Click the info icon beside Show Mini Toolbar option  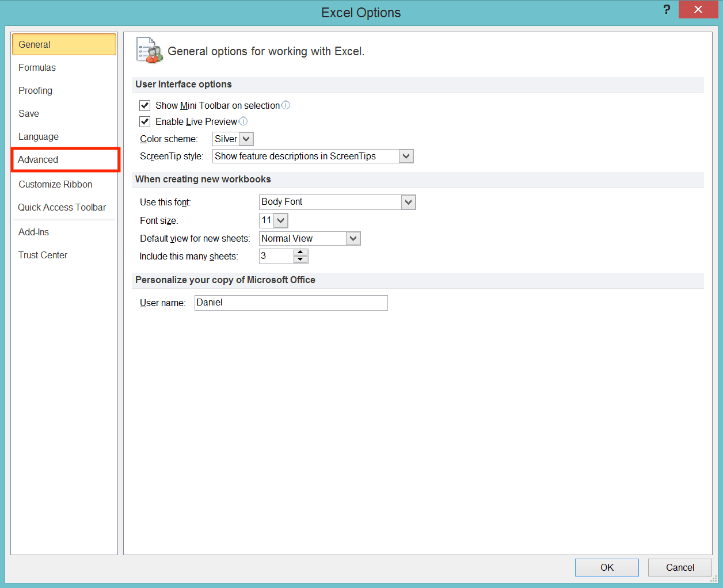tap(286, 105)
